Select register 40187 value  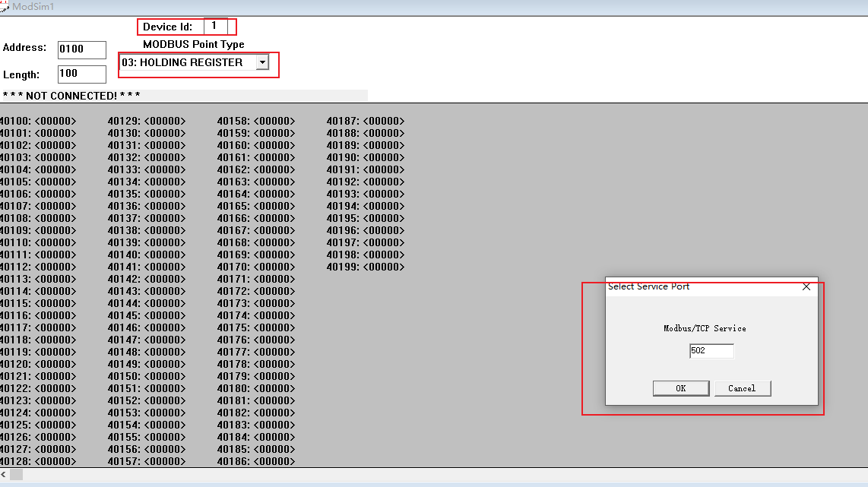click(x=384, y=121)
